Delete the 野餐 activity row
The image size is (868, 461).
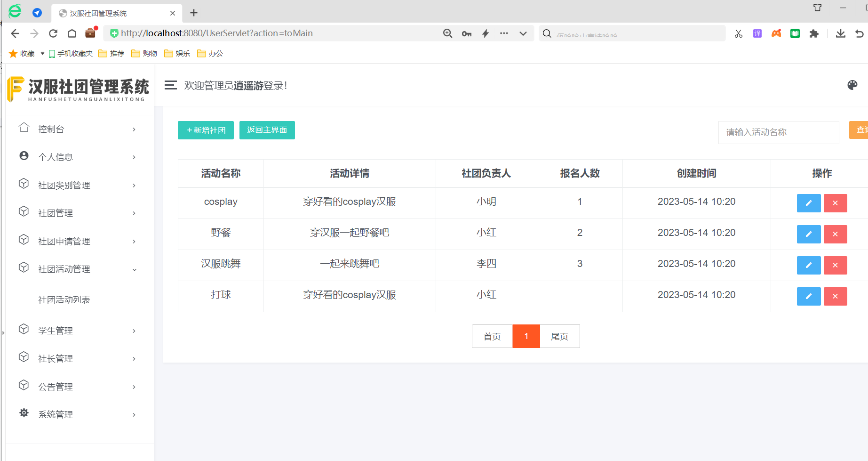(835, 234)
